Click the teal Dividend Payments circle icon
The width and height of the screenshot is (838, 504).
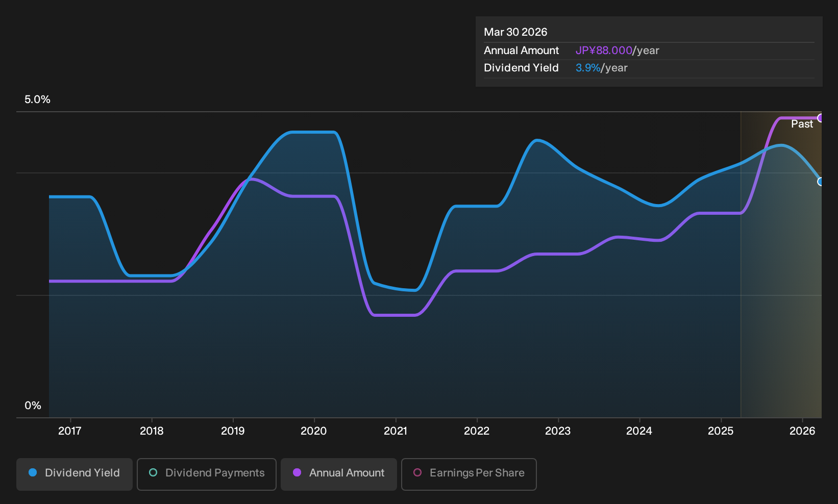click(153, 473)
